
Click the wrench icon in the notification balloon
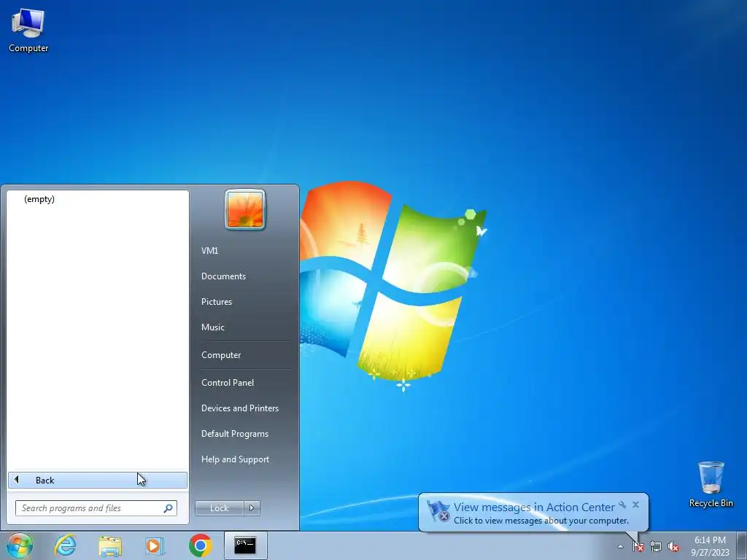622,505
